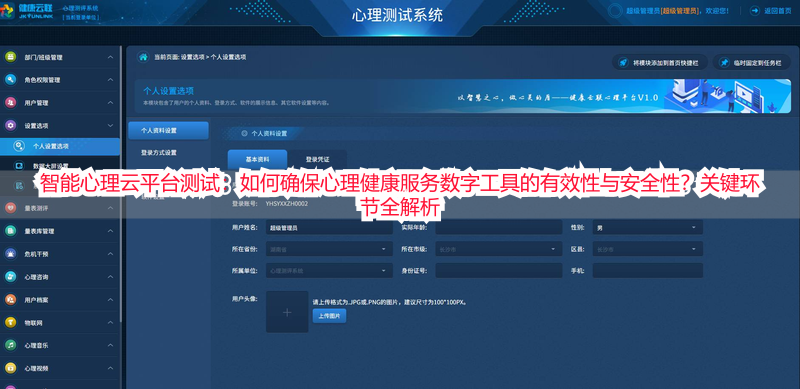Click the 用户档案 profile icon
Screen dimensions: 800x389
pyautogui.click(x=10, y=300)
